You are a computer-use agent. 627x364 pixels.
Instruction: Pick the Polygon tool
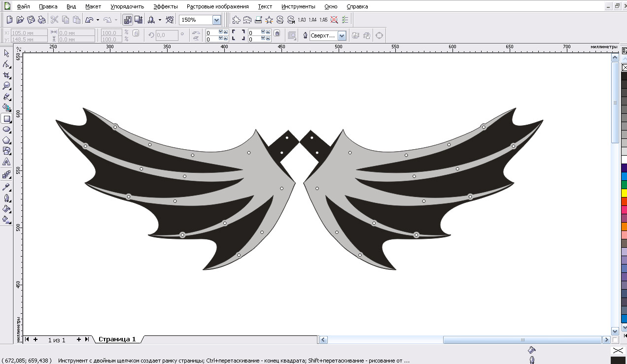tap(7, 140)
